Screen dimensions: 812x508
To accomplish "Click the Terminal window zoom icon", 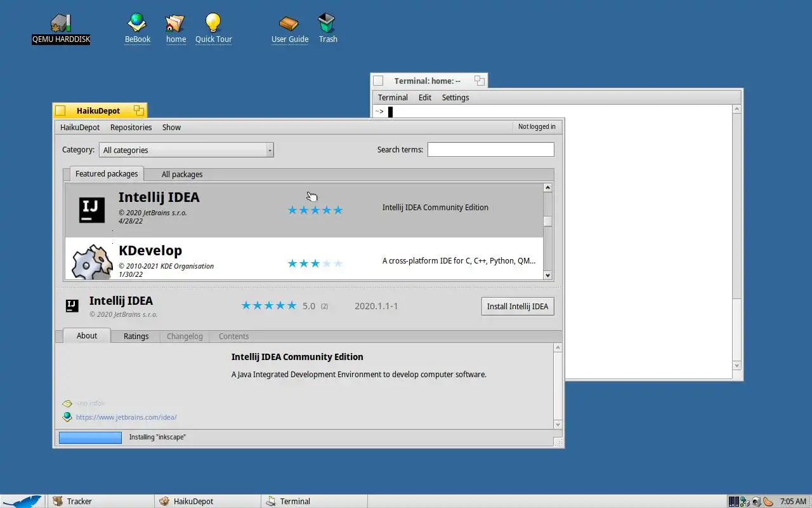I will pyautogui.click(x=480, y=81).
